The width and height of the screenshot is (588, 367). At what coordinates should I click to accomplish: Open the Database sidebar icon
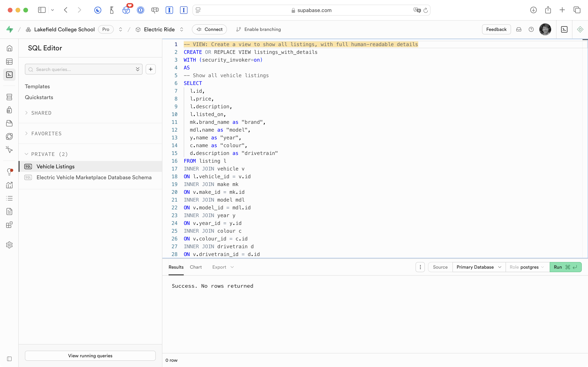(9, 97)
